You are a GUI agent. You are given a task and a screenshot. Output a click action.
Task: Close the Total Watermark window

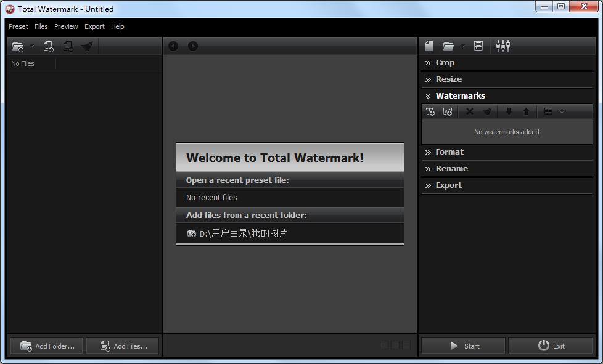point(584,7)
